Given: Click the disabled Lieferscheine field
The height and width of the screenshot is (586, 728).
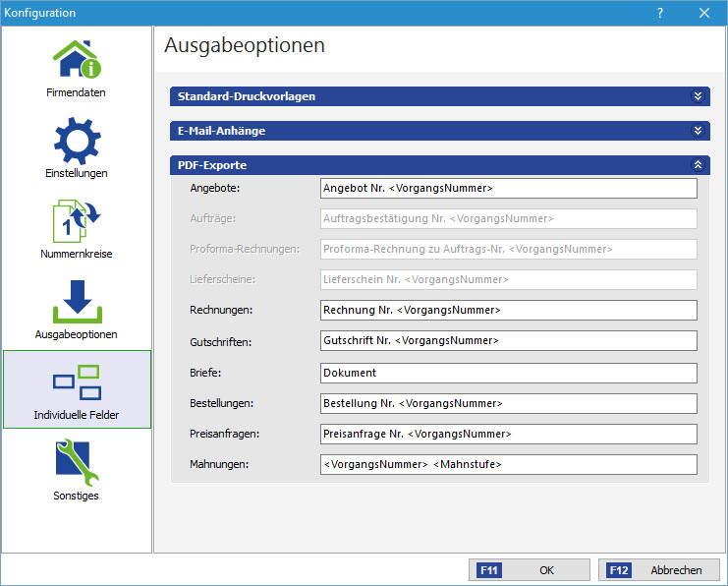Looking at the screenshot, I should point(508,280).
